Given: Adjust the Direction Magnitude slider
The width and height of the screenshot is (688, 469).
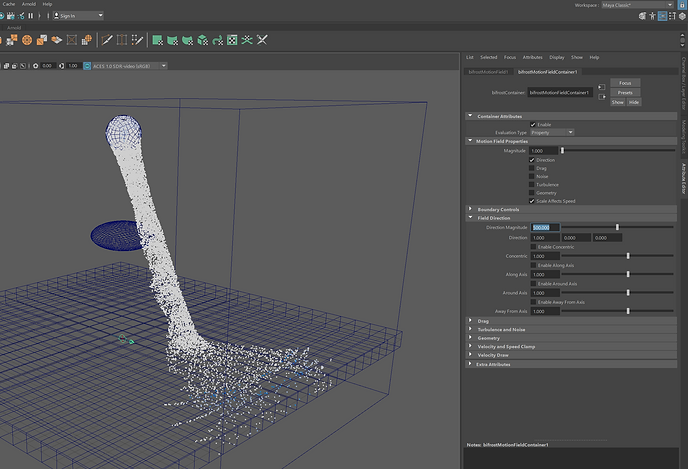Looking at the screenshot, I should [617, 227].
